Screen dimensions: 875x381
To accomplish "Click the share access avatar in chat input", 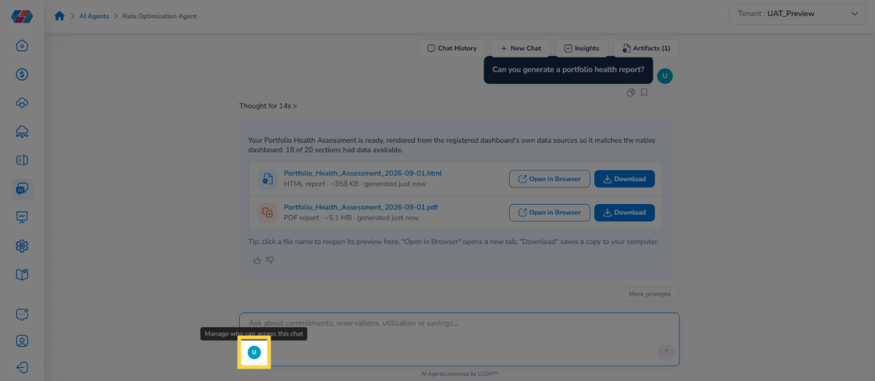I will [254, 352].
